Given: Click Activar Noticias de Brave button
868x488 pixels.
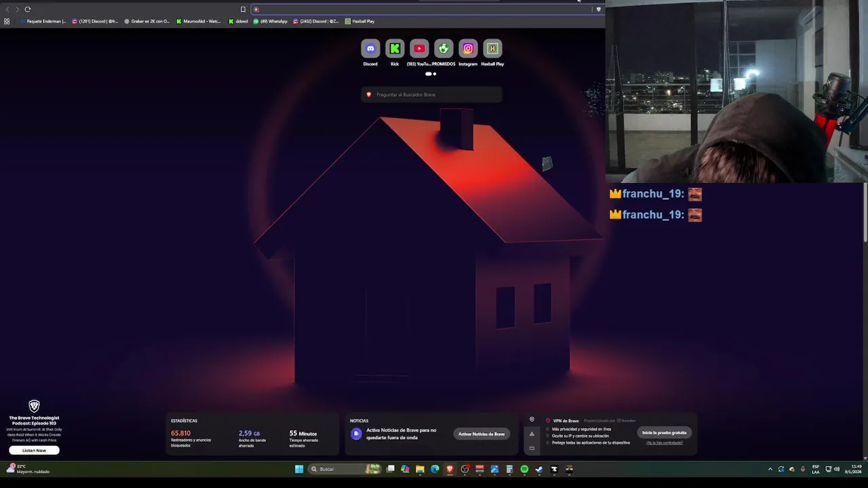Looking at the screenshot, I should [481, 434].
